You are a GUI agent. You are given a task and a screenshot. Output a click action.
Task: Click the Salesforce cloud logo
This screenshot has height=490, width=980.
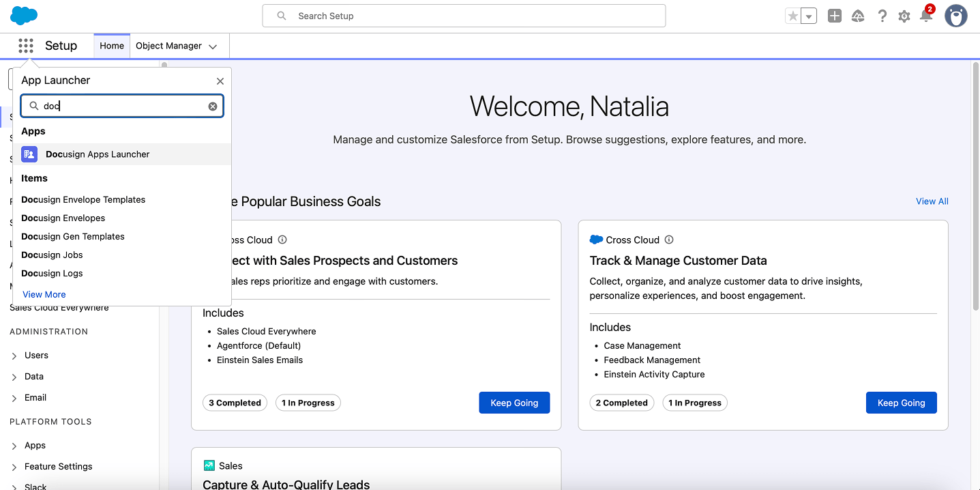(x=25, y=16)
